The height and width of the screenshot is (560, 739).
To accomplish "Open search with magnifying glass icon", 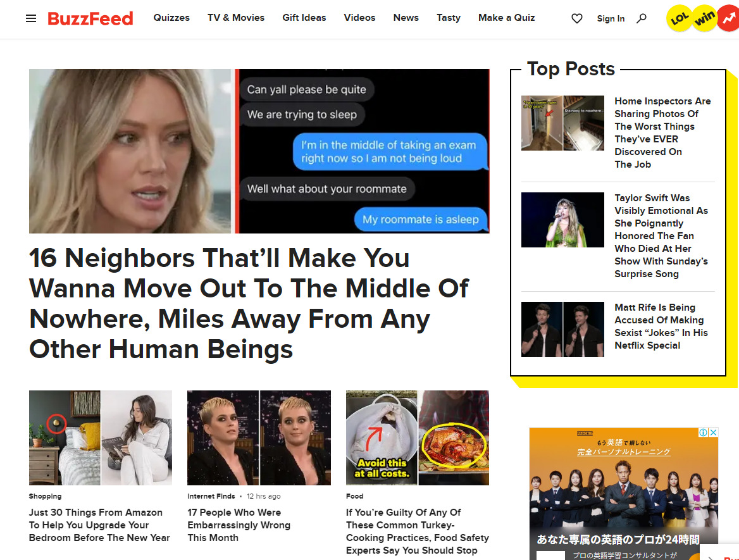I will point(642,18).
